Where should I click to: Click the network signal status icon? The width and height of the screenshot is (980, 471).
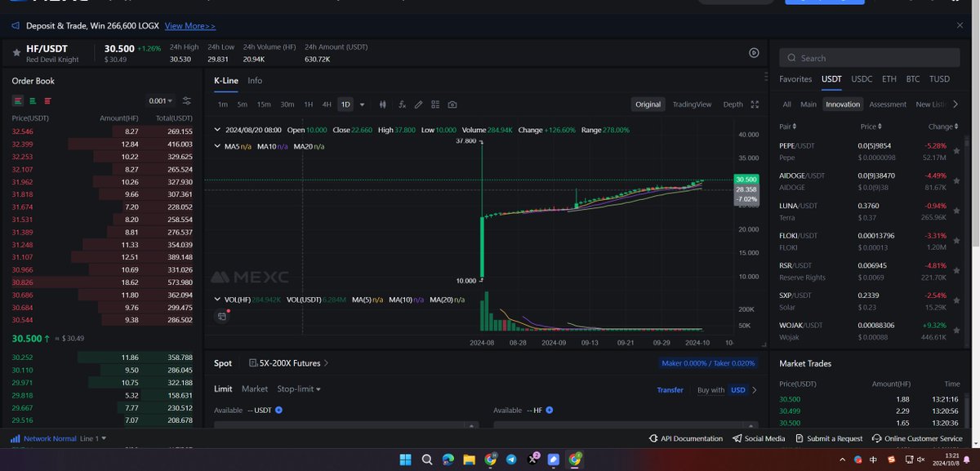coord(16,438)
